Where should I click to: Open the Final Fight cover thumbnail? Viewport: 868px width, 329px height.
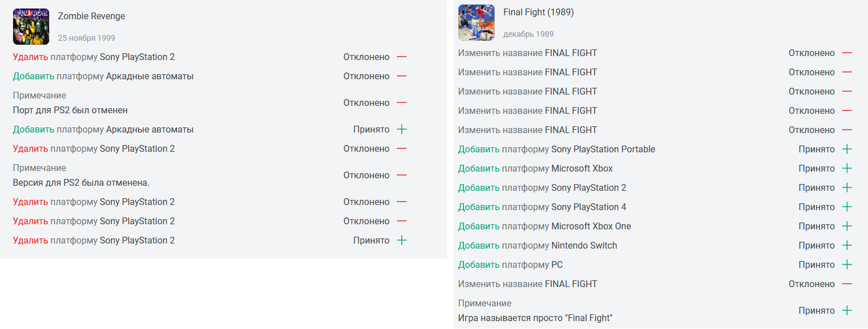pyautogui.click(x=476, y=23)
